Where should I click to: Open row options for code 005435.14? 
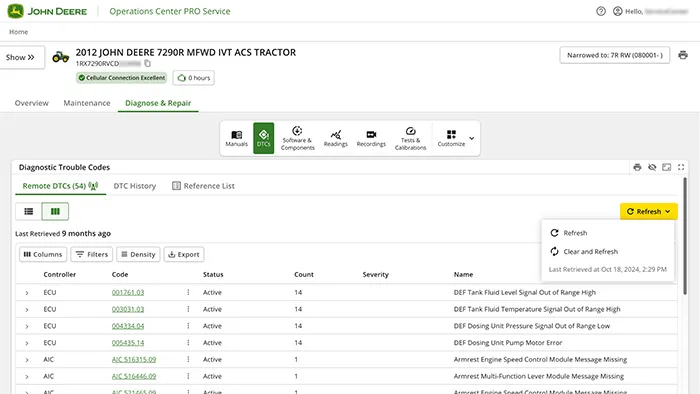[188, 343]
